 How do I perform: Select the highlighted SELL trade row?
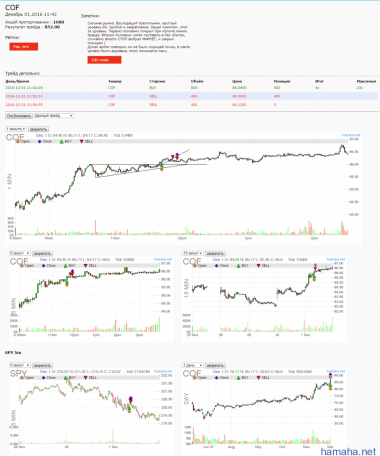[192, 96]
